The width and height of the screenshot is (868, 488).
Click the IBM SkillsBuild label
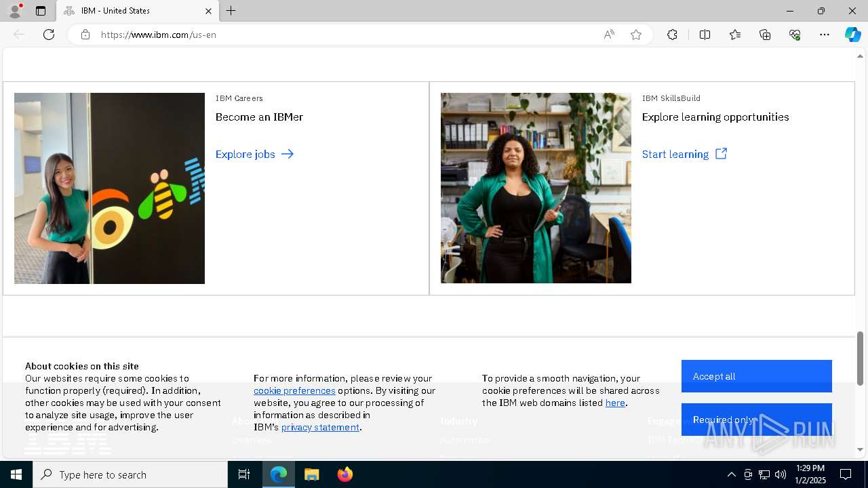671,98
